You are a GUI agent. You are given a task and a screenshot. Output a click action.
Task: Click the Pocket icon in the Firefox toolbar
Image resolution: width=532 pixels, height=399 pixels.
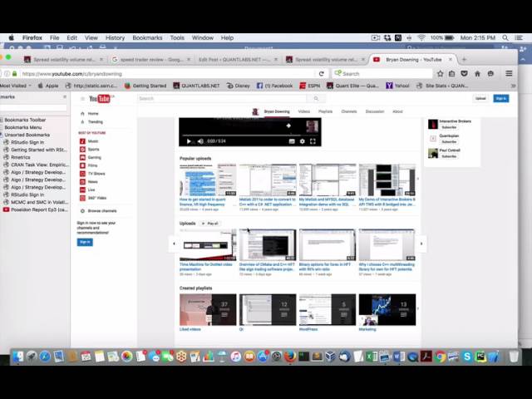(464, 74)
